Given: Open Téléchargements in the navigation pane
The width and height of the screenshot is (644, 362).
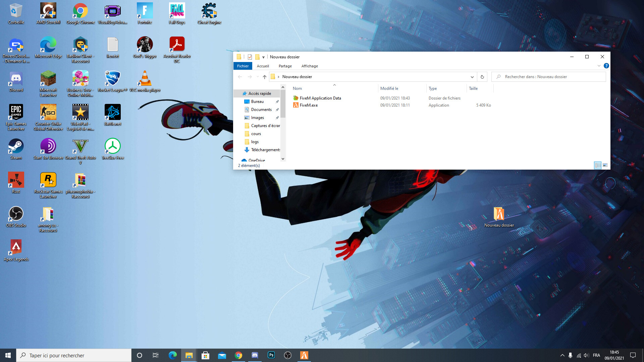Looking at the screenshot, I should tap(265, 150).
